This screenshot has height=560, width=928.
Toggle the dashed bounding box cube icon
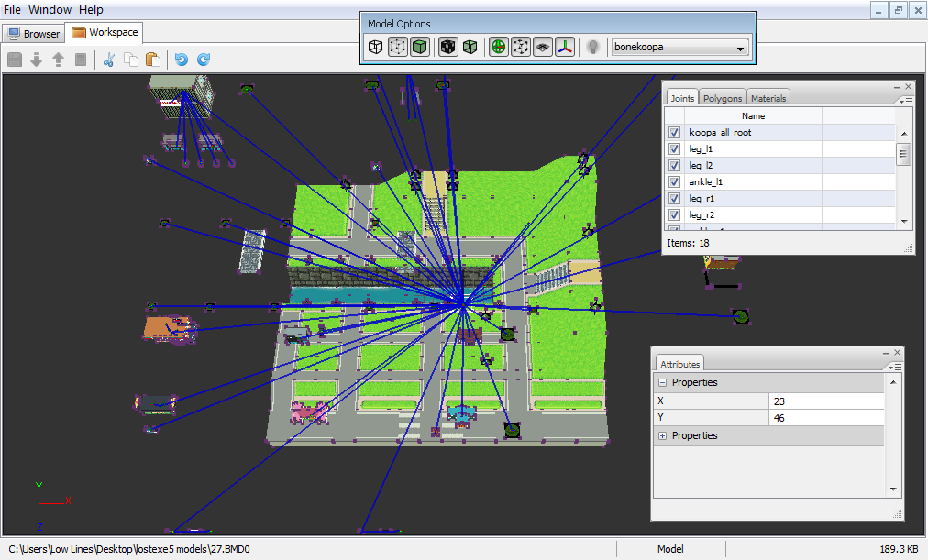(520, 47)
